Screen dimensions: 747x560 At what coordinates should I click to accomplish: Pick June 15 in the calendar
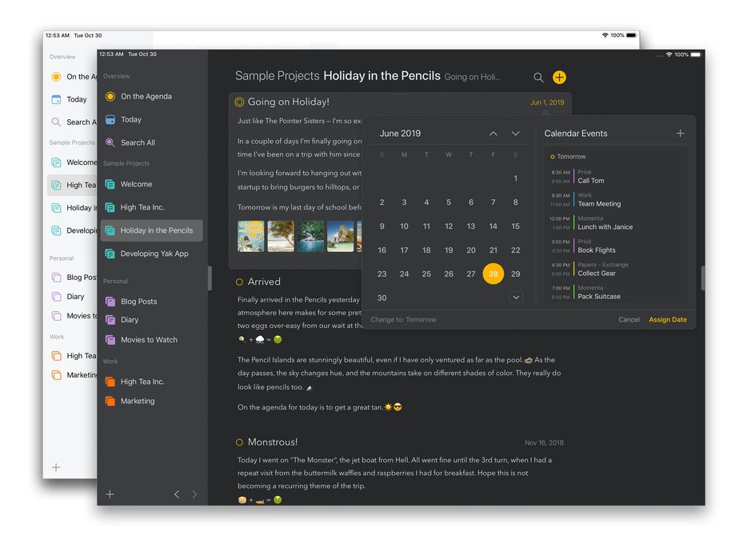516,226
